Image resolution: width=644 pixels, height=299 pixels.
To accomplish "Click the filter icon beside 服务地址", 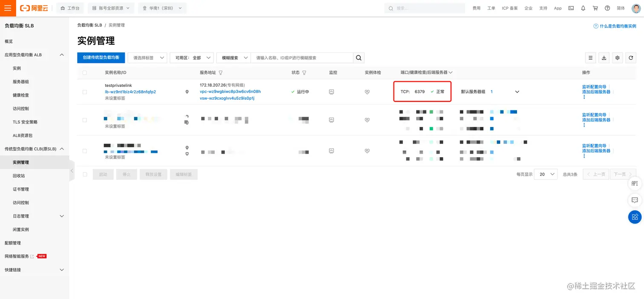I will tap(220, 73).
